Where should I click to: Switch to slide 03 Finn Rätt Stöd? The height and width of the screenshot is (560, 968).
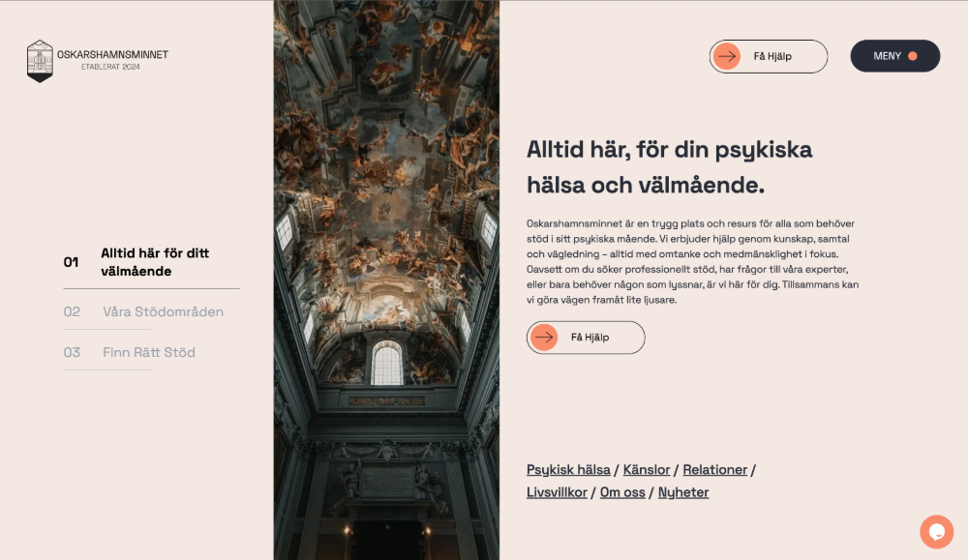point(129,353)
